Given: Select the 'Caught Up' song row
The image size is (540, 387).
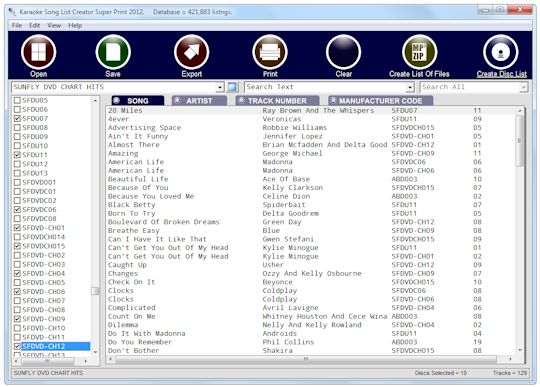Looking at the screenshot, I should [x=311, y=265].
